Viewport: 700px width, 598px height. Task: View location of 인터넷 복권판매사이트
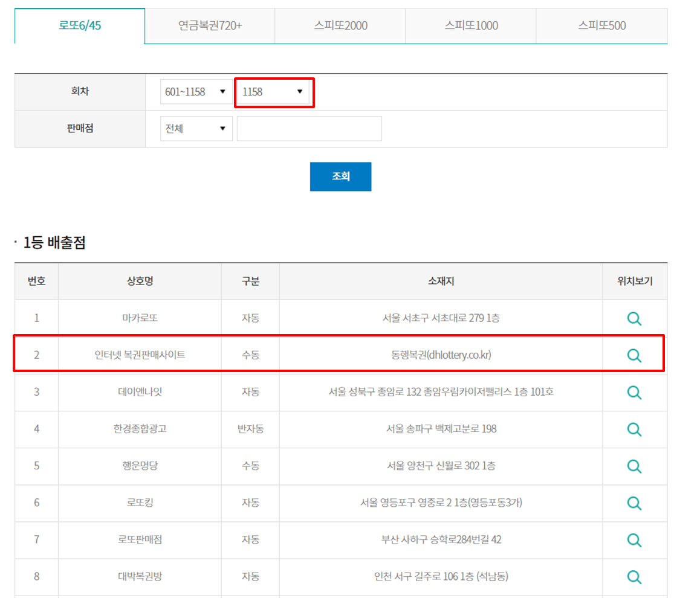click(x=634, y=355)
